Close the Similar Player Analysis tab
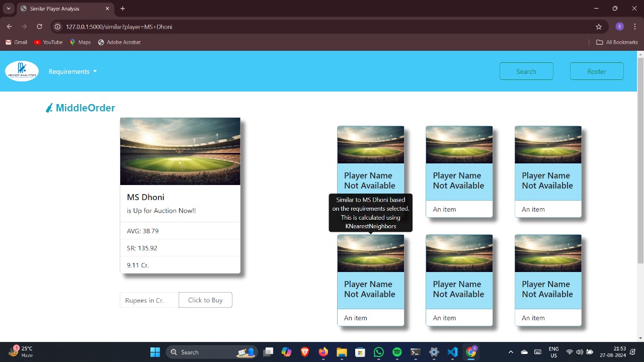Viewport: 644px width, 362px height. pyautogui.click(x=106, y=9)
